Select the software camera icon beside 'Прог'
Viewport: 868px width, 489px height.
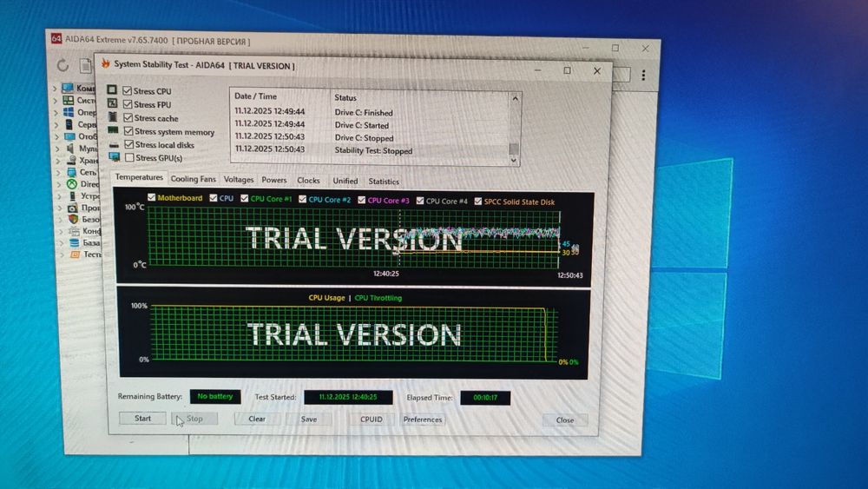pos(73,208)
